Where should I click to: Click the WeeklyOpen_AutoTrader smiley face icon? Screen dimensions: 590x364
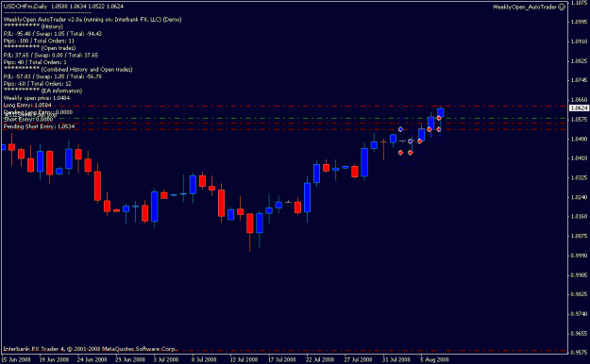click(562, 7)
